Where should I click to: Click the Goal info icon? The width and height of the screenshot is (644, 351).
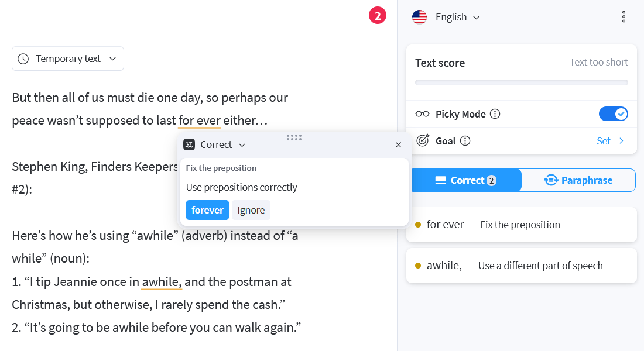click(465, 141)
